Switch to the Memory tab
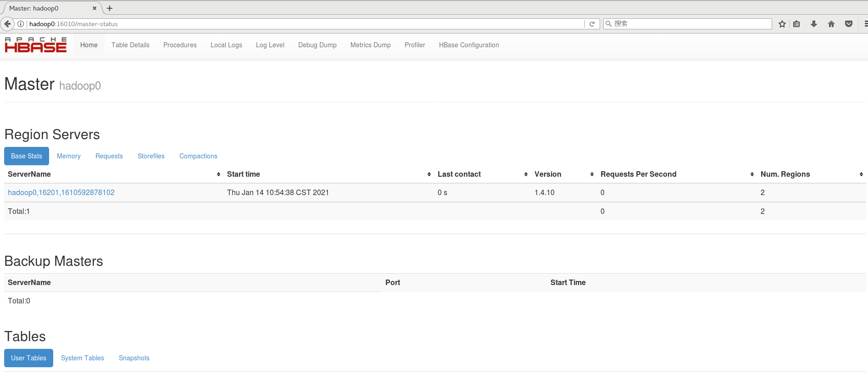Viewport: 868px width, 381px height. (x=69, y=156)
